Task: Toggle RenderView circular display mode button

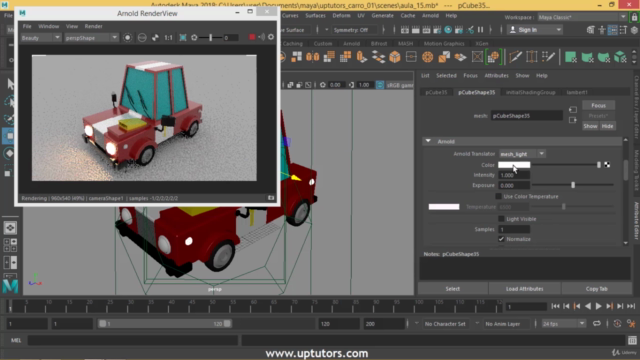Action: pos(128,38)
